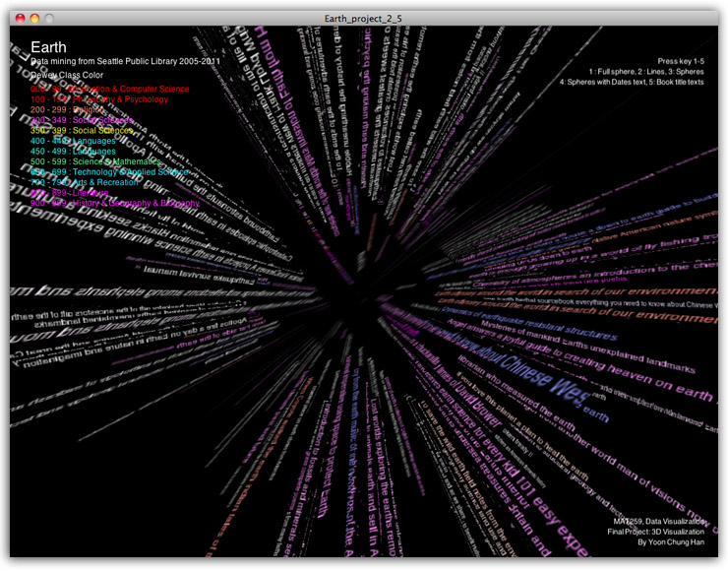Click 'Data mining from Seattle Public Library' subtitle
Viewport: 728px width, 571px height.
tap(125, 61)
